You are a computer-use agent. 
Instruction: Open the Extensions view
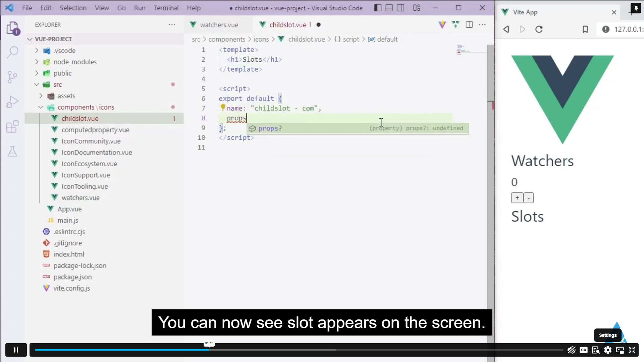pos(12,126)
